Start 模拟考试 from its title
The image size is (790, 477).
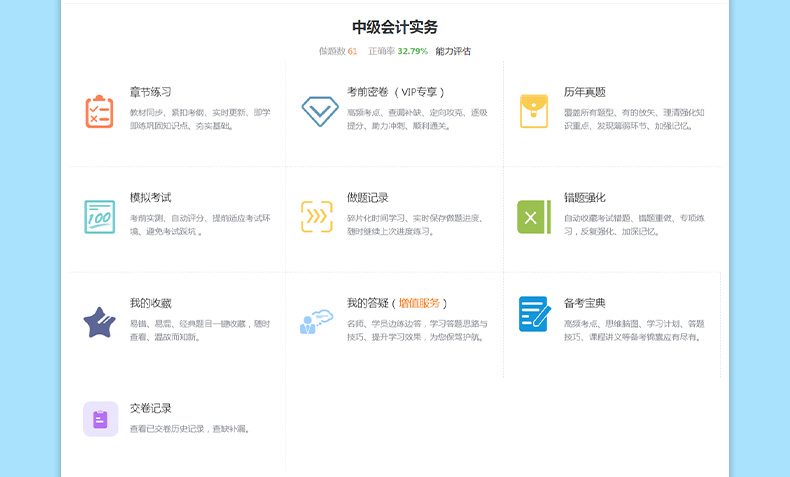(151, 197)
